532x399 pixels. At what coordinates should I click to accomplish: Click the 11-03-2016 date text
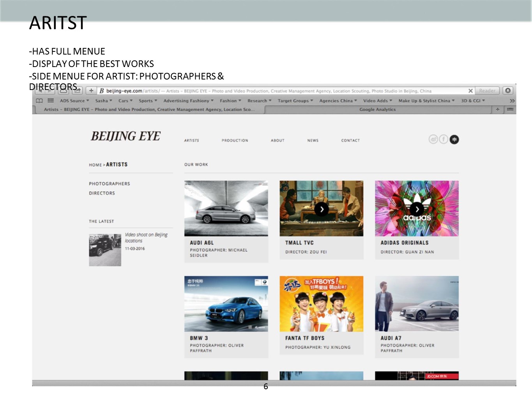[135, 249]
